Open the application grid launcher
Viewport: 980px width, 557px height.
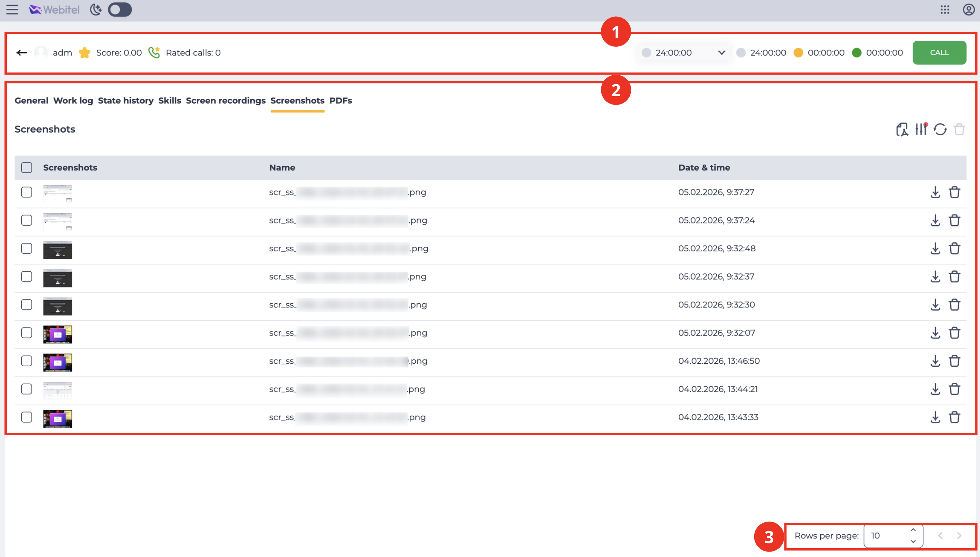click(945, 10)
